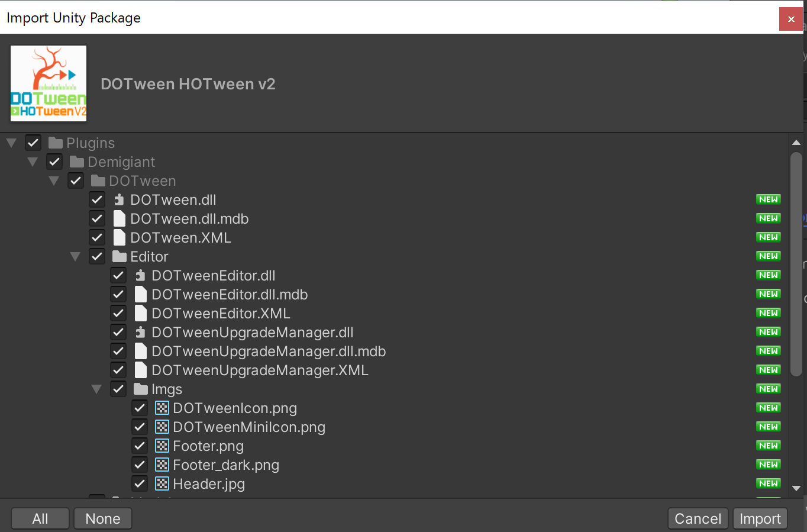Collapse the Demigiant folder

coord(33,162)
